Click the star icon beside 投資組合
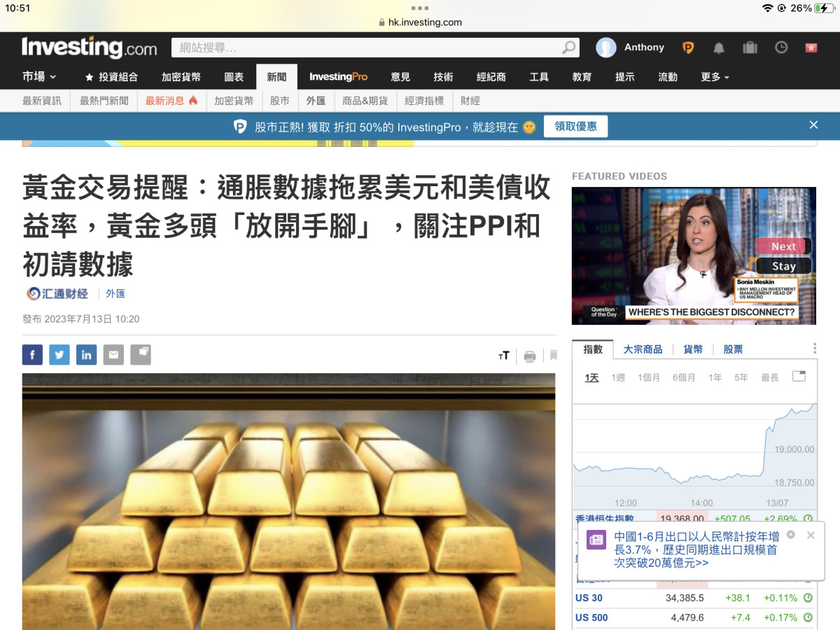The width and height of the screenshot is (840, 630). click(89, 77)
